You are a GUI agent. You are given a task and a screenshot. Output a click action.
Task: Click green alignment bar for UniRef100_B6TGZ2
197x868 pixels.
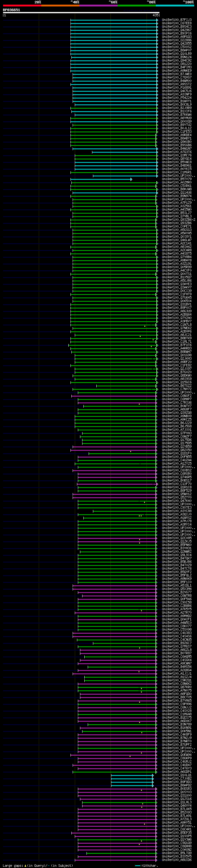click(127, 386)
